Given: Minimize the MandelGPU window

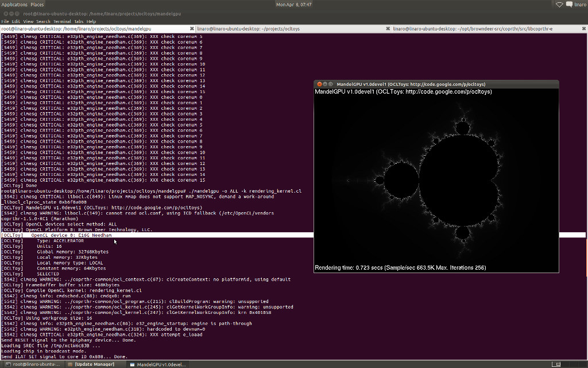Looking at the screenshot, I should tap(324, 84).
